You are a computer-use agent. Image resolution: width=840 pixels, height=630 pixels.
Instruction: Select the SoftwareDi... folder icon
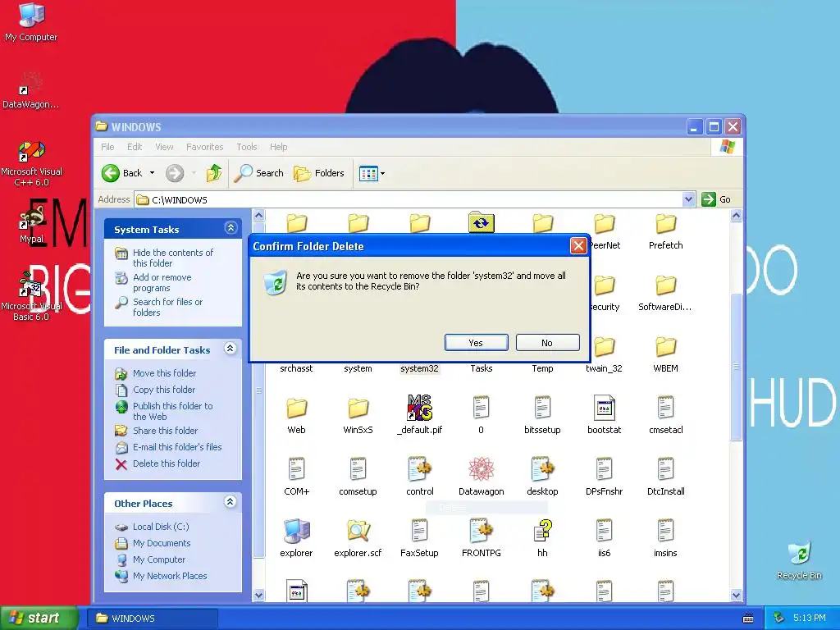click(666, 285)
